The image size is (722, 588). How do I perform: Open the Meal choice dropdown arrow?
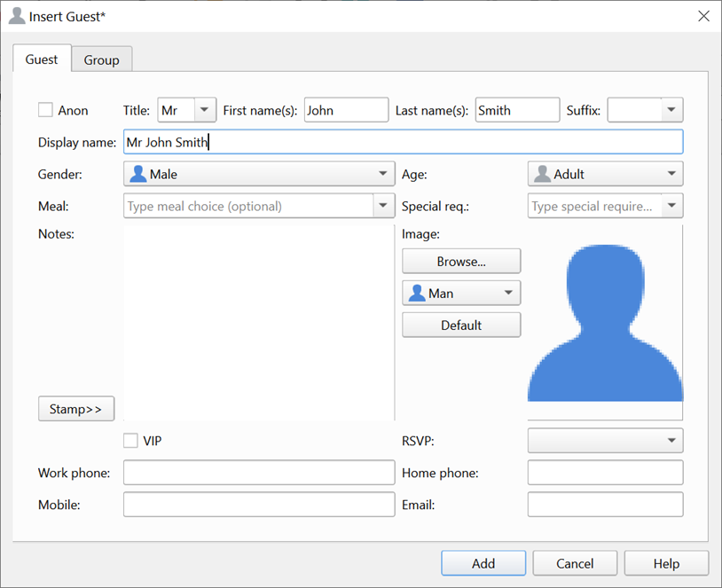[383, 207]
